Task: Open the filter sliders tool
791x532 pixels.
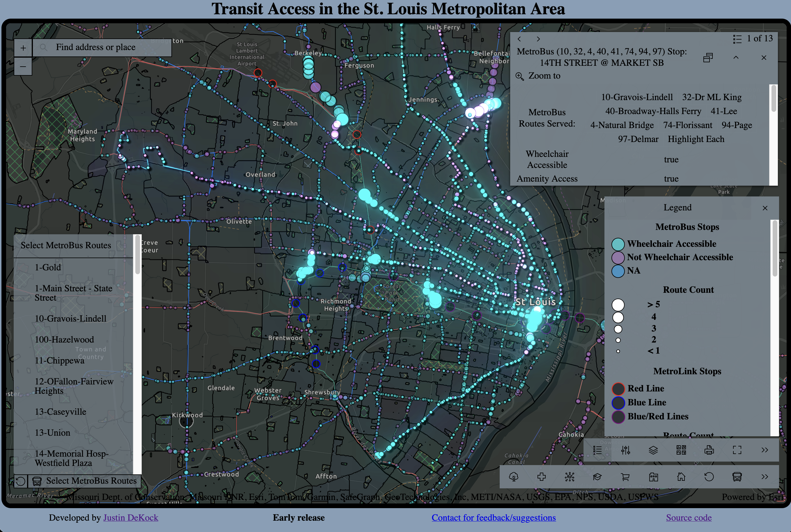Action: point(625,450)
